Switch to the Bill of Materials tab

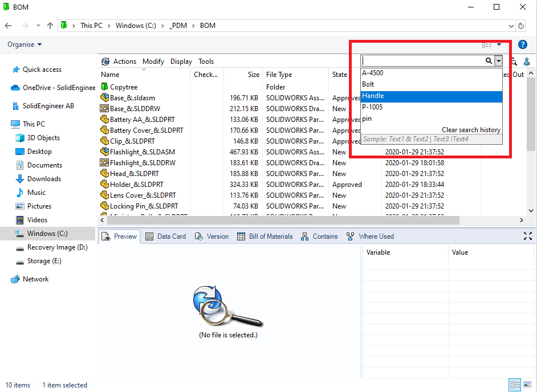pyautogui.click(x=270, y=236)
